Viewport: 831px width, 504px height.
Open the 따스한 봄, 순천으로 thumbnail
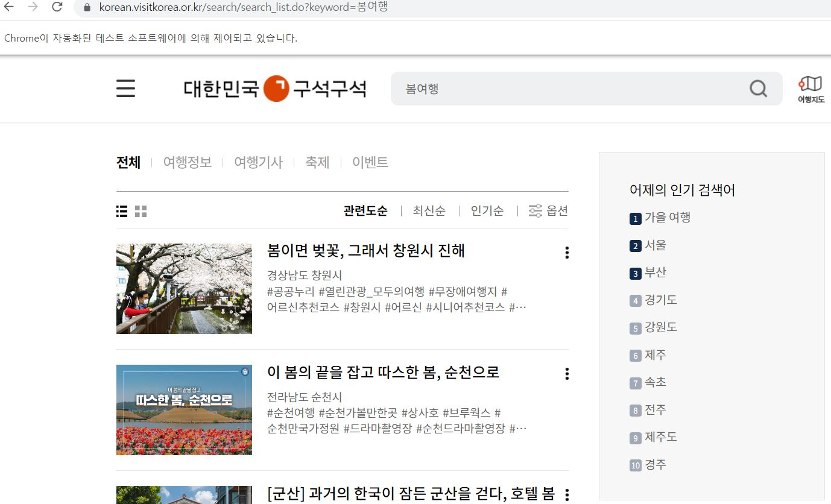click(184, 410)
